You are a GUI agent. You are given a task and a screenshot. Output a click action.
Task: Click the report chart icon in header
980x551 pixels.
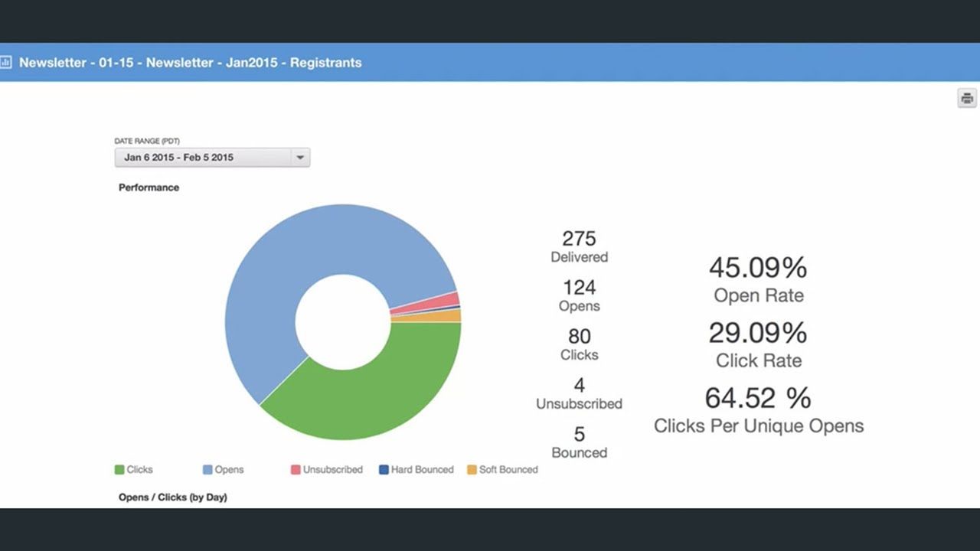tap(6, 62)
